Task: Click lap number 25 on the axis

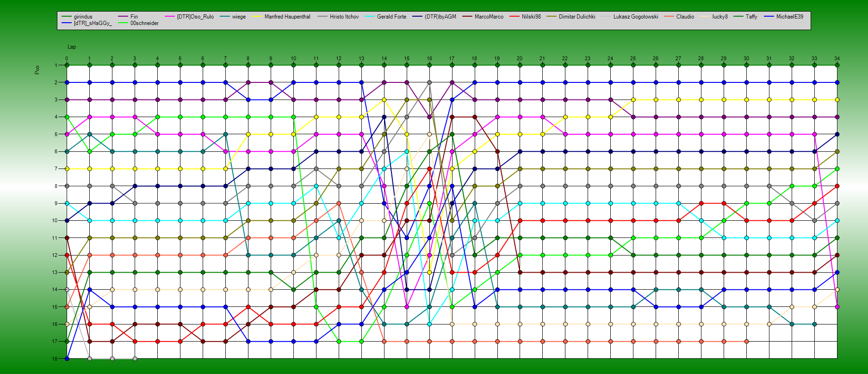Action: coord(633,59)
